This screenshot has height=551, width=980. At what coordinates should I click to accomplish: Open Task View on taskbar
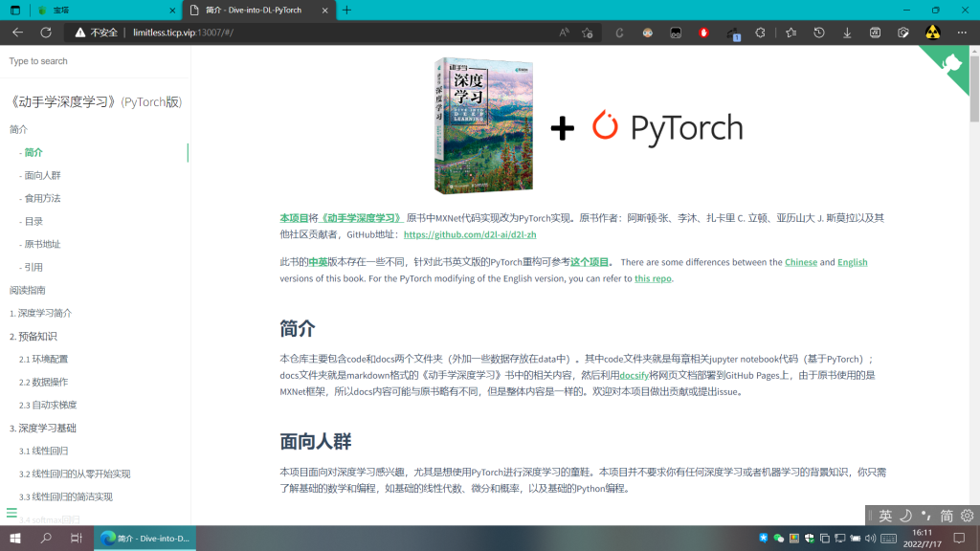[77, 538]
